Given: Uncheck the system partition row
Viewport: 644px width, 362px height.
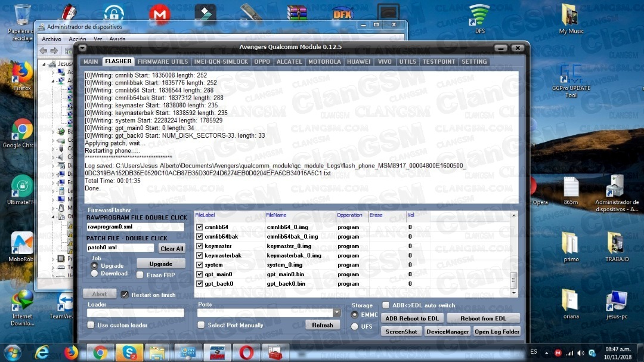Looking at the screenshot, I should click(200, 265).
